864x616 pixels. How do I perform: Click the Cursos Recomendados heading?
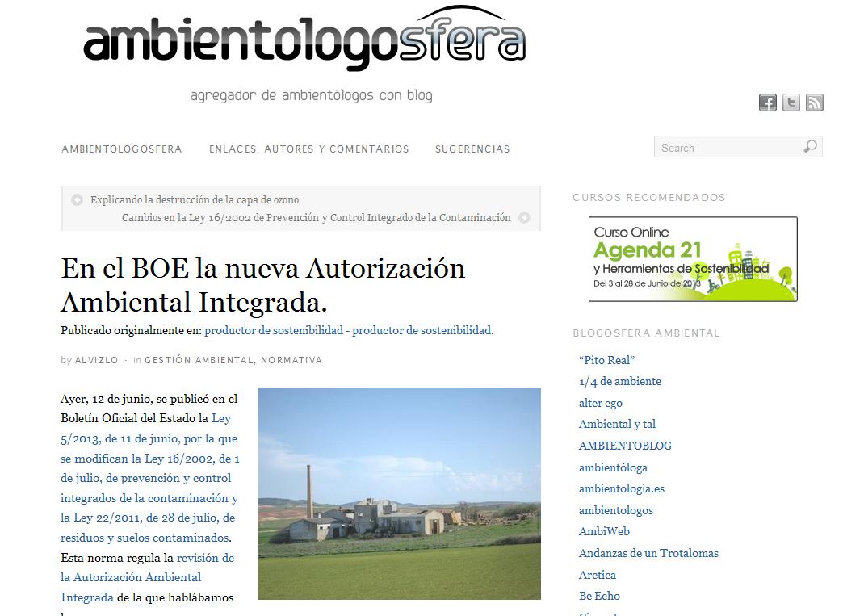tap(649, 197)
